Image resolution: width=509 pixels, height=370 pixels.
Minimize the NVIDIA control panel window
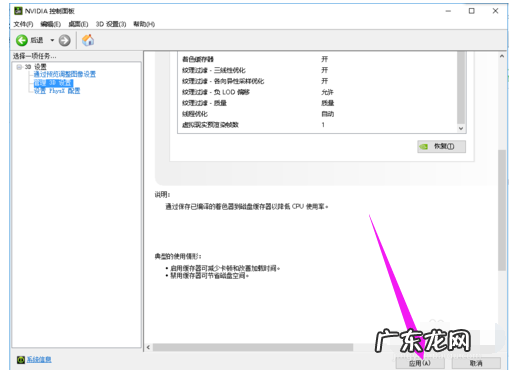click(x=448, y=11)
